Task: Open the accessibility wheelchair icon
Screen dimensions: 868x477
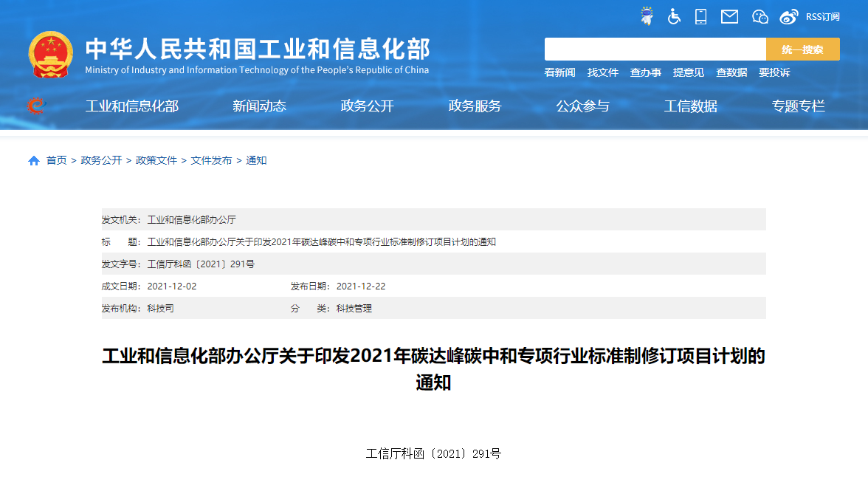Action: [674, 16]
